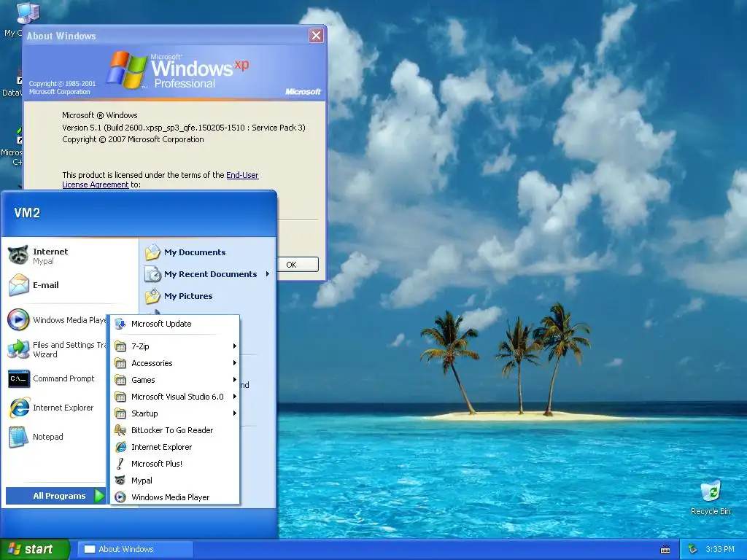The width and height of the screenshot is (747, 560).
Task: Choose Games in All Programs menu
Action: pos(175,380)
